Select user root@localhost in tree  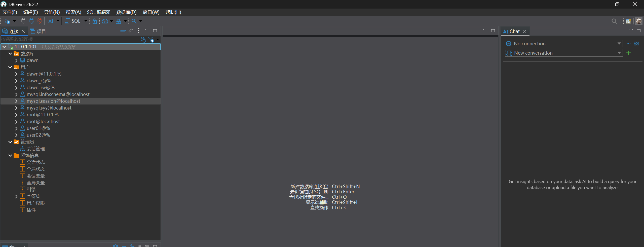coord(43,122)
